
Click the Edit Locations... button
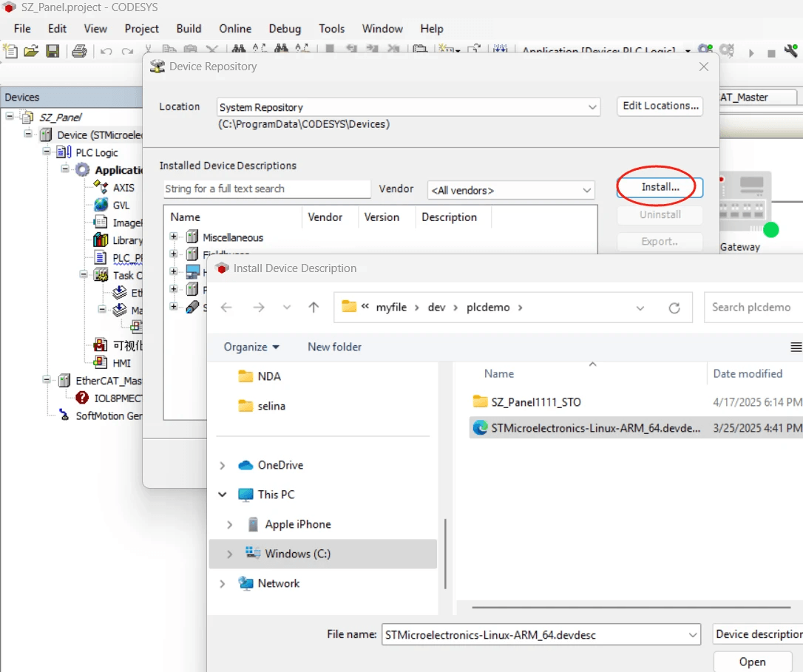pyautogui.click(x=660, y=106)
